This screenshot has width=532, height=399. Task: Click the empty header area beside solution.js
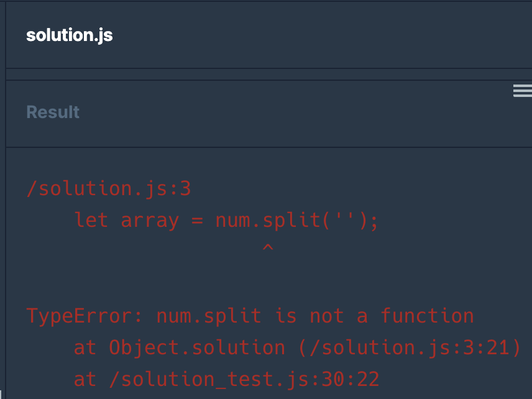coord(323,35)
